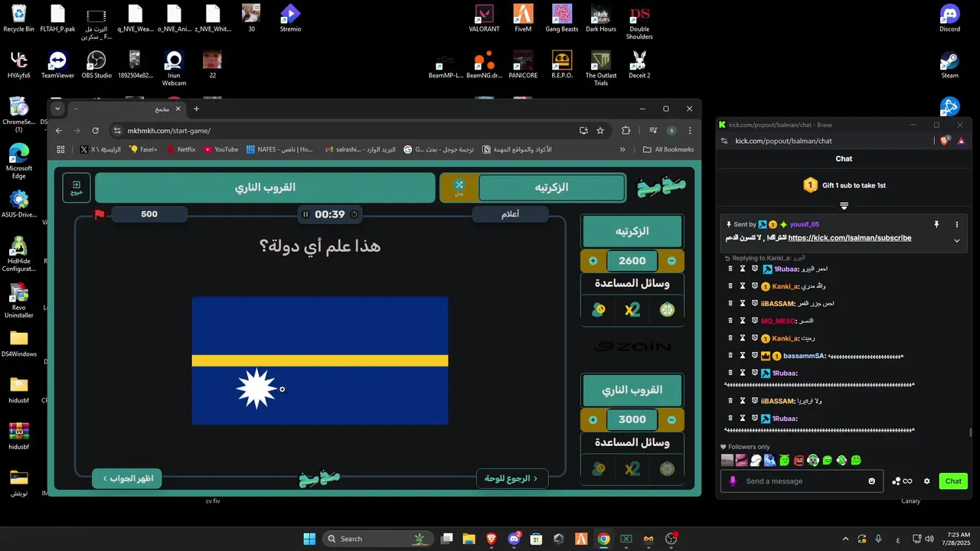
Task: Click the purple microphone icon in chat input
Action: coord(732,481)
